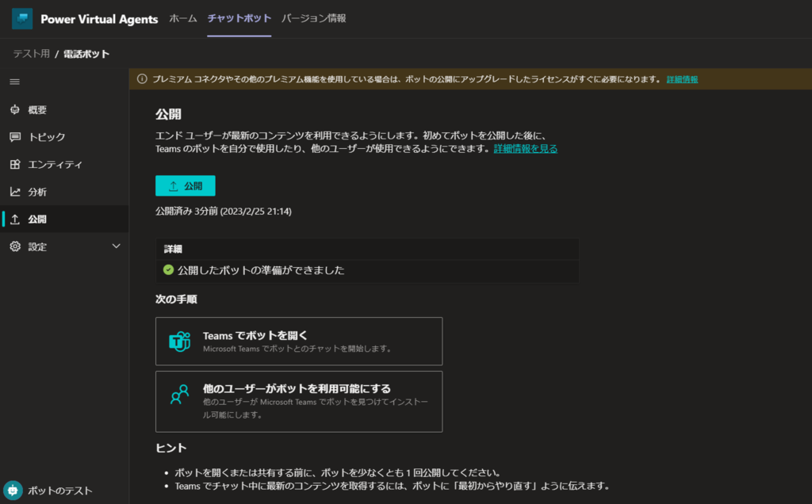The width and height of the screenshot is (812, 504).
Task: Open the 詳細情報 link in the banner
Action: tap(682, 79)
